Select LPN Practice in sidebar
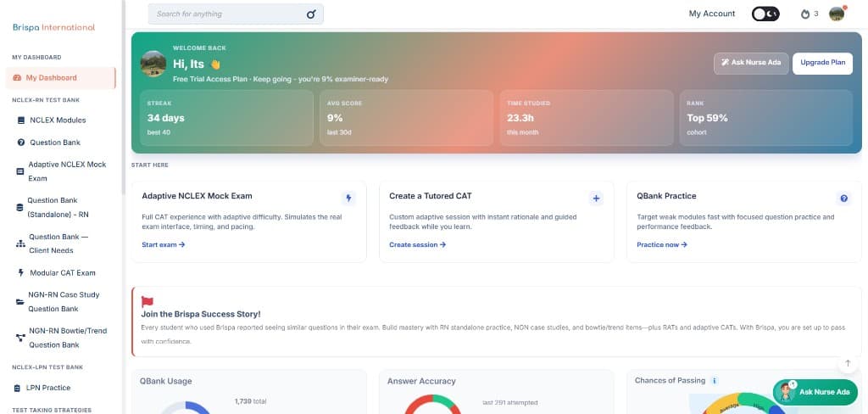Viewport: 868px width, 414px height. click(48, 388)
